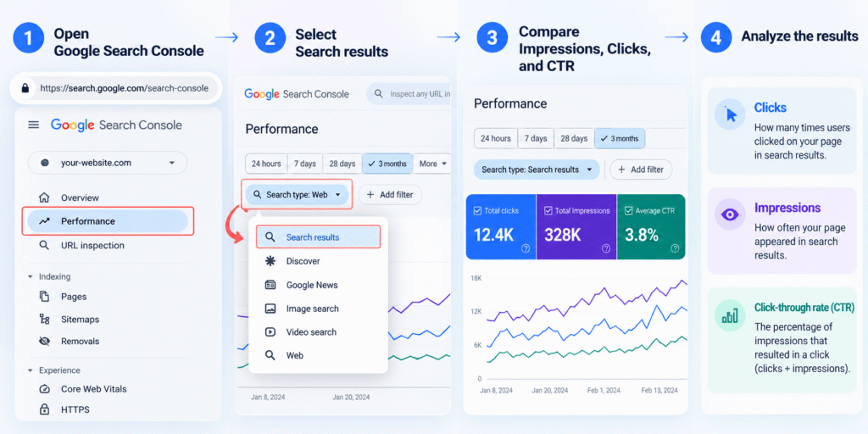The width and height of the screenshot is (868, 434).
Task: Click the picture icon for Image search
Action: click(270, 309)
